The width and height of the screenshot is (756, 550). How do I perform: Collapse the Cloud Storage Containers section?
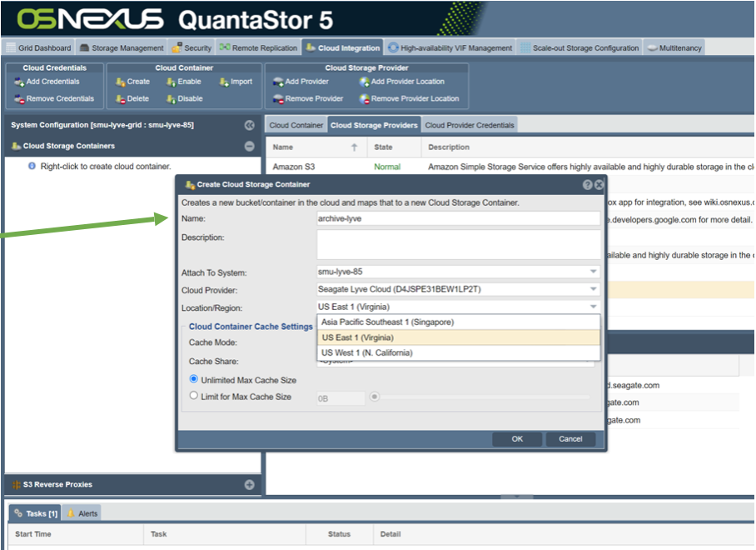click(x=249, y=146)
